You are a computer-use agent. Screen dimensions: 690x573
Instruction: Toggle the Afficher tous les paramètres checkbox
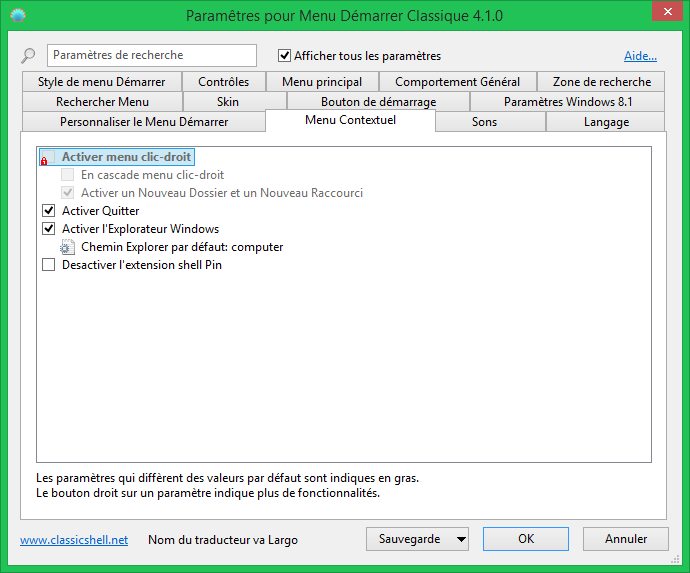(x=285, y=56)
